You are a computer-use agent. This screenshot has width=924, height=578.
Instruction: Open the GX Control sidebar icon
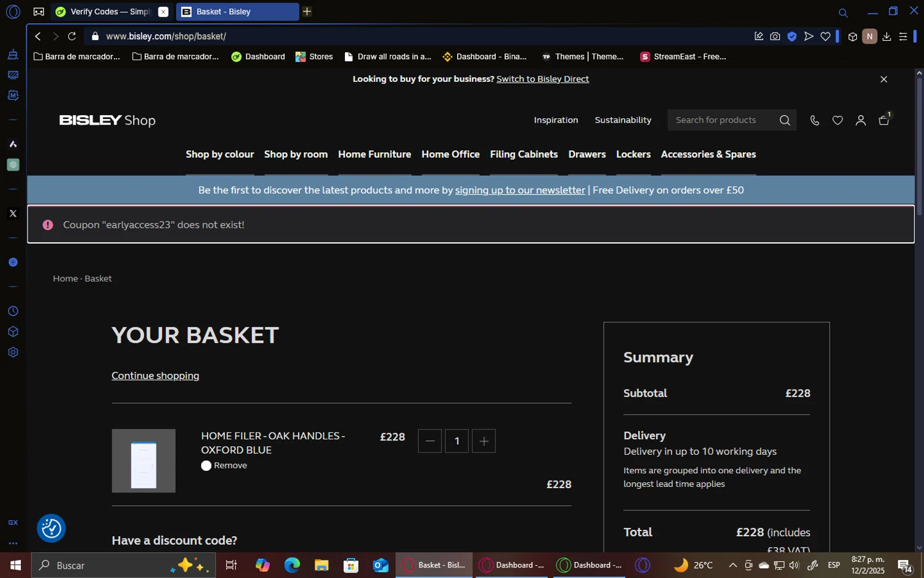coord(13,523)
